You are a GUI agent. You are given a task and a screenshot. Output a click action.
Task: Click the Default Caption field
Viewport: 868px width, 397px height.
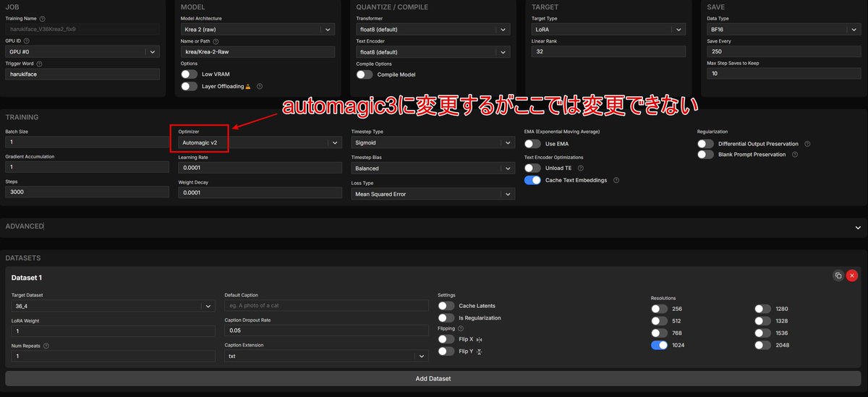coord(326,306)
